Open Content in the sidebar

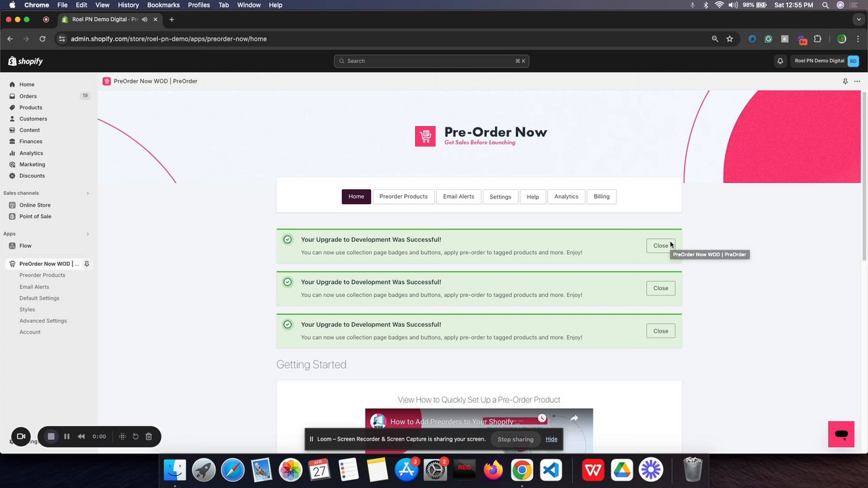[29, 130]
